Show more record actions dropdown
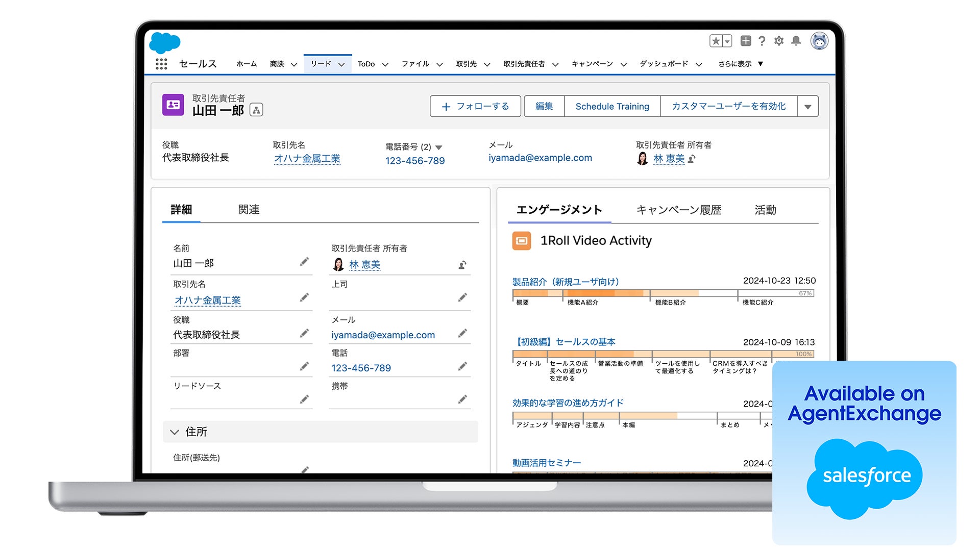This screenshot has height=551, width=980. [x=808, y=107]
